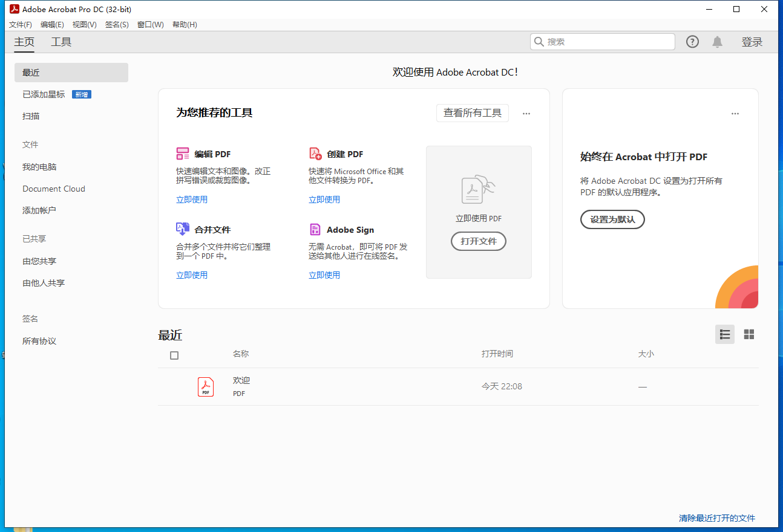Click the 打开时间 column header

pyautogui.click(x=497, y=354)
